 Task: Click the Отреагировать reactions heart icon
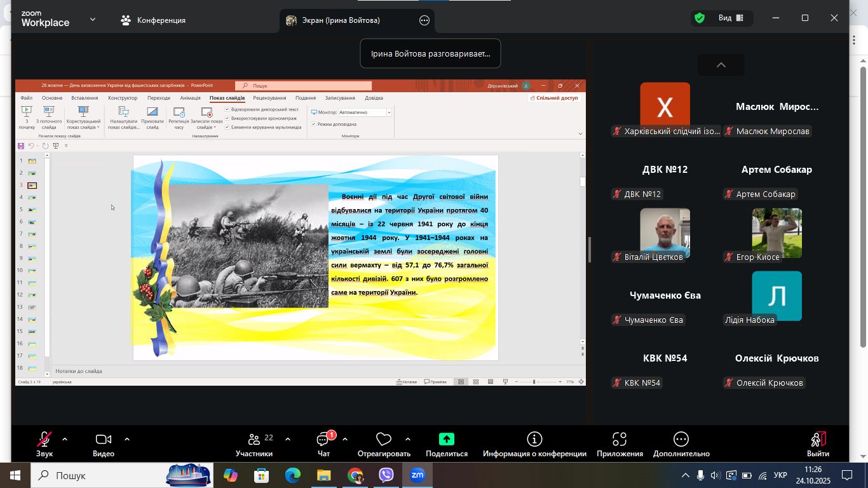pos(383,440)
